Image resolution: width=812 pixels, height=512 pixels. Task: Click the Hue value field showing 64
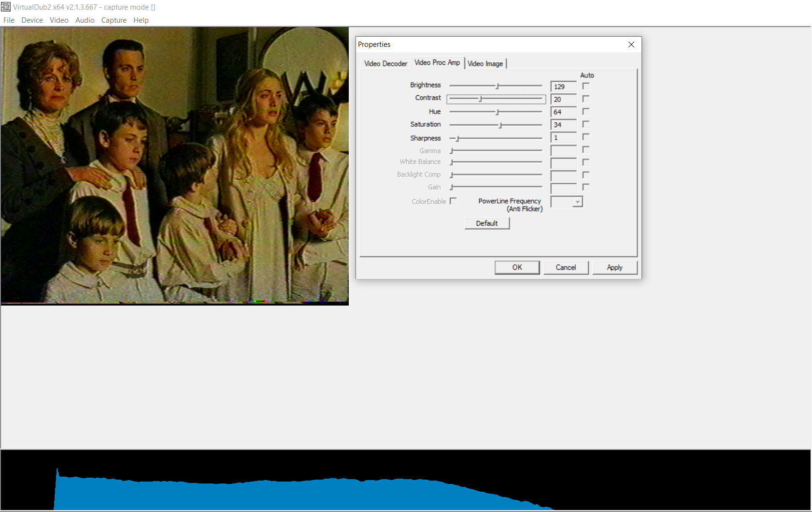coord(564,112)
